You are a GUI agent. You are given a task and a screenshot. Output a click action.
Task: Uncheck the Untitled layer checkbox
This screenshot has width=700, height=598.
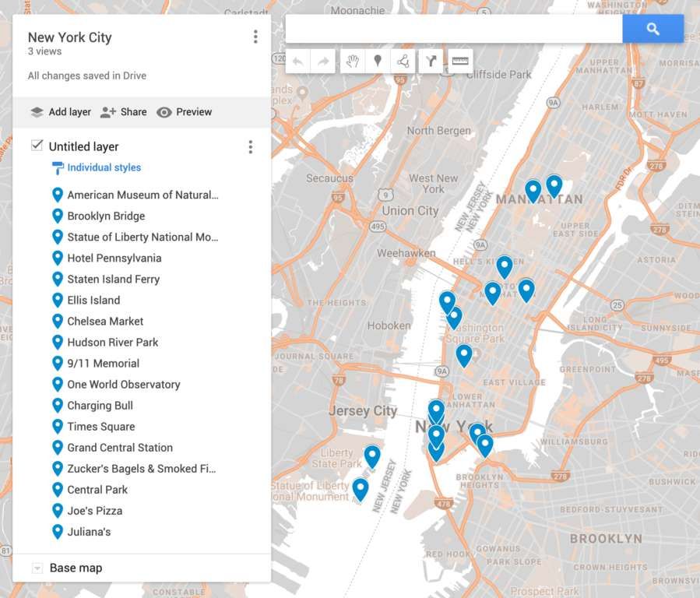pyautogui.click(x=37, y=145)
